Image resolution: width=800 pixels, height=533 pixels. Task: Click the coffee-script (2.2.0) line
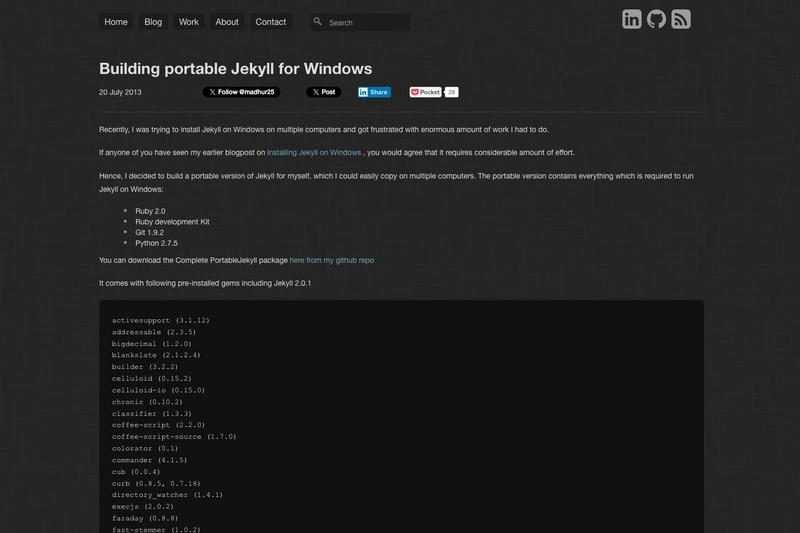click(158, 425)
